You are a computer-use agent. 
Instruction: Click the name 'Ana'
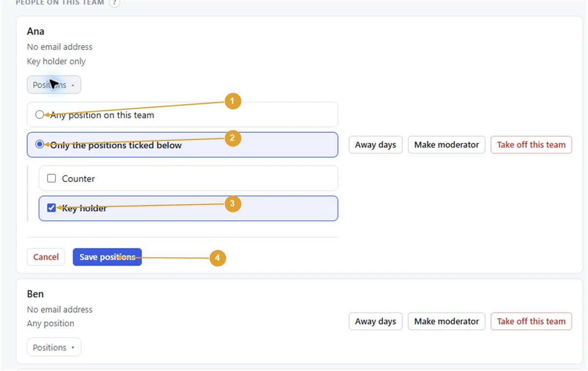[x=36, y=31]
